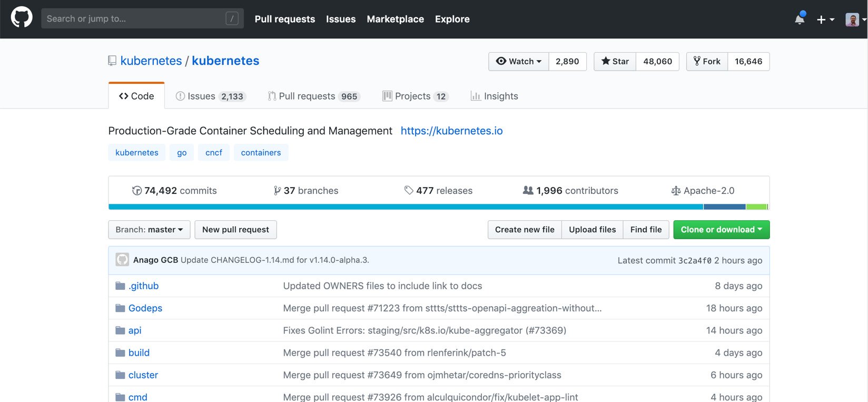The width and height of the screenshot is (868, 402).
Task: Star the kubernetes repository
Action: [x=615, y=62]
